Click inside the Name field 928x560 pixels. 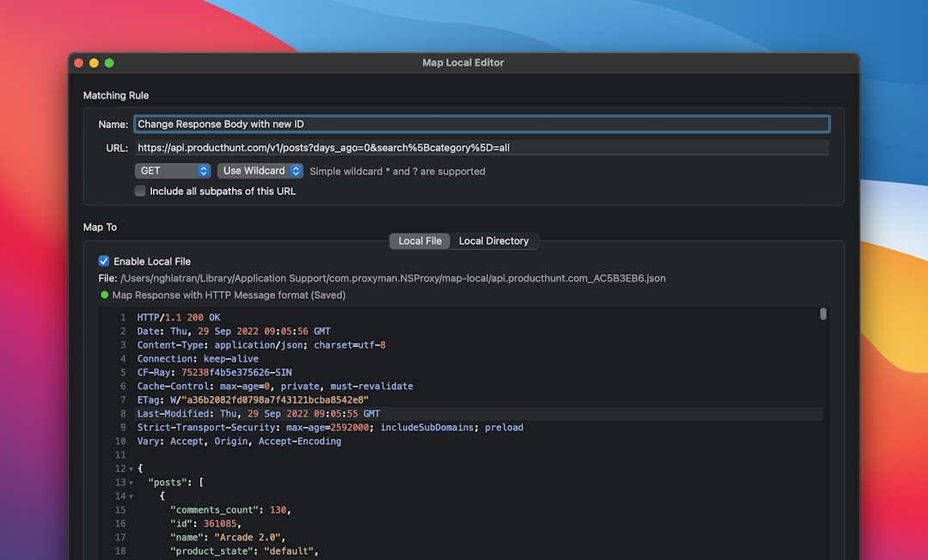430,124
